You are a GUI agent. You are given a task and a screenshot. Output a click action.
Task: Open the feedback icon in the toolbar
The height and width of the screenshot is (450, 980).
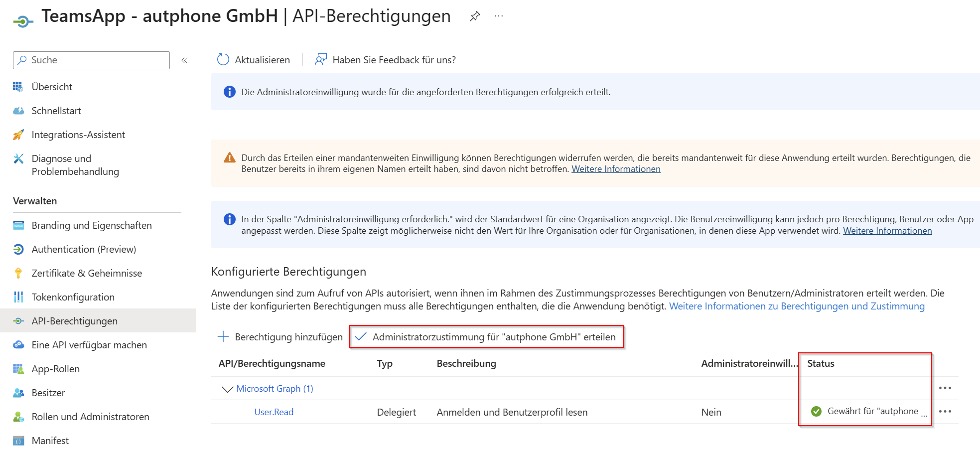(320, 59)
